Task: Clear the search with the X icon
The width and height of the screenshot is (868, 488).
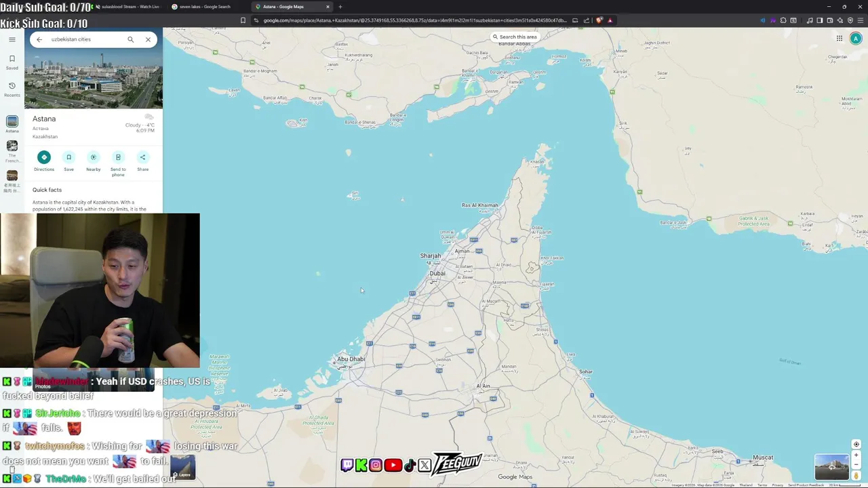Action: coord(148,39)
